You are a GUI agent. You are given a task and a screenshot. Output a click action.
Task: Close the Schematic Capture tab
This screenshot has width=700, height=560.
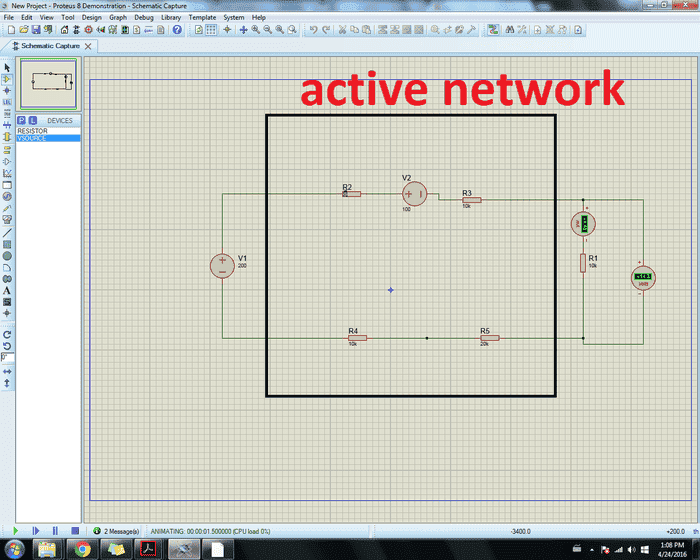point(89,46)
